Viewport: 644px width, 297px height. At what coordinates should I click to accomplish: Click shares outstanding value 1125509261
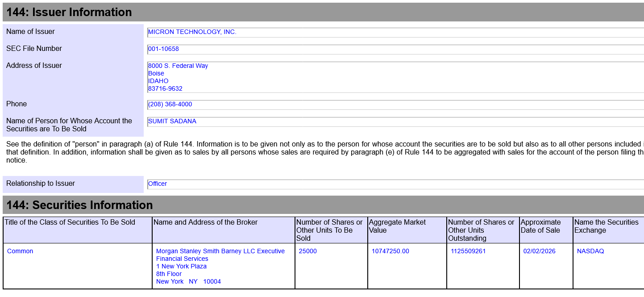[468, 251]
